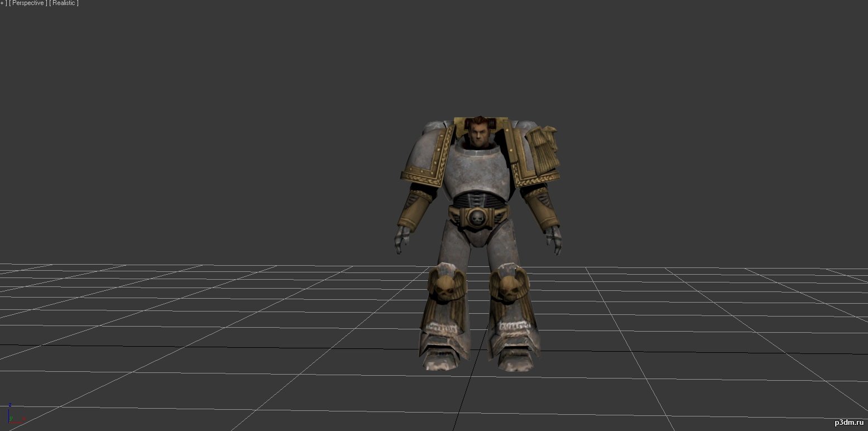Select the boot on the right side

pyautogui.click(x=514, y=352)
